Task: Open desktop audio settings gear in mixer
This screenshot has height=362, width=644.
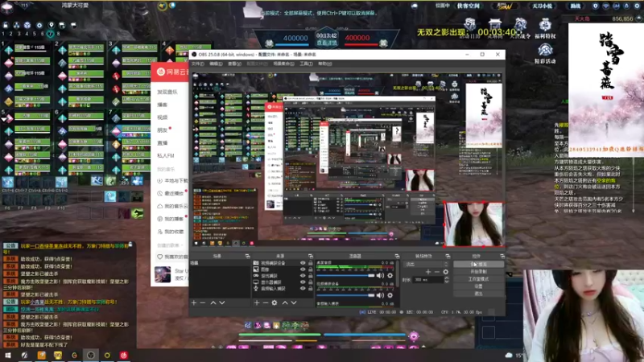Action: click(x=390, y=275)
